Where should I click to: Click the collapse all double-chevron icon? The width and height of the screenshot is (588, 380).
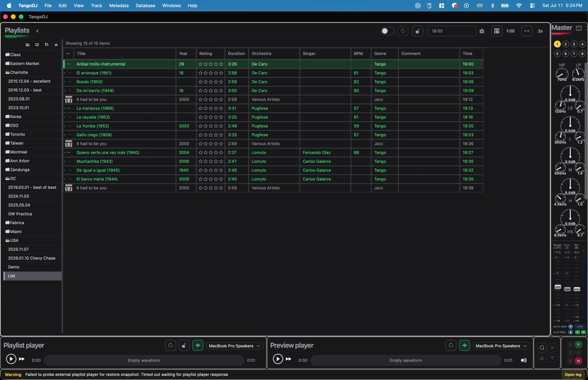(56, 45)
